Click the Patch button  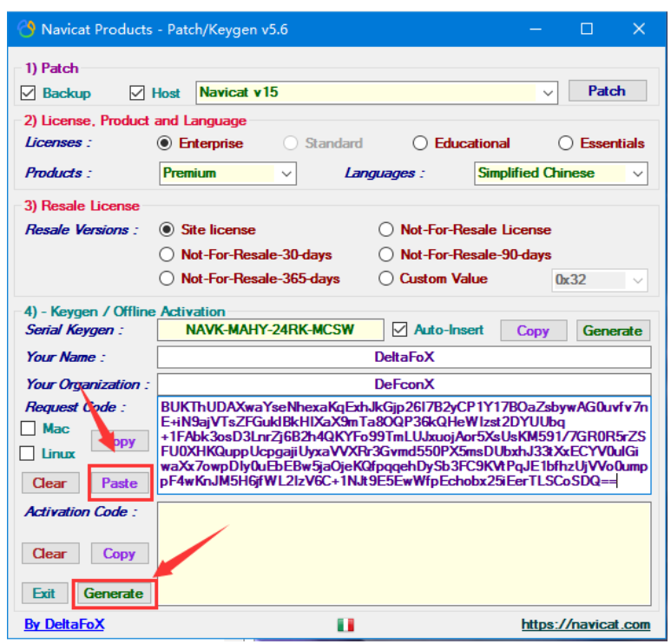click(608, 91)
